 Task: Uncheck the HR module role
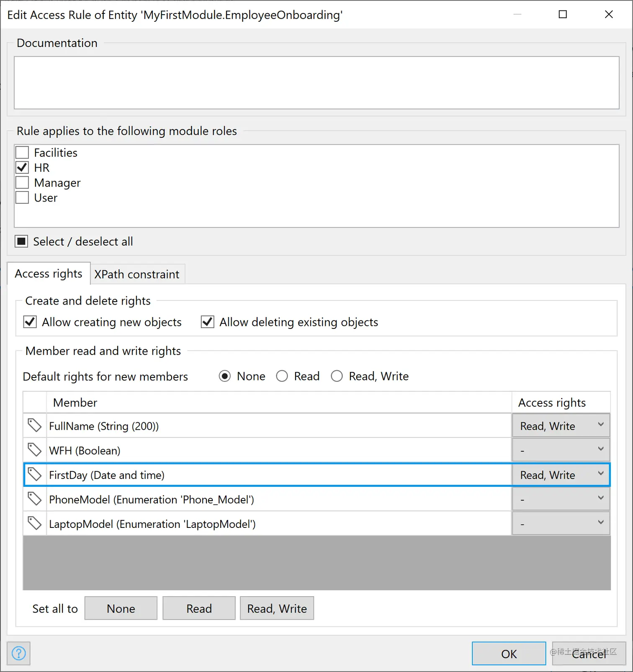point(22,168)
